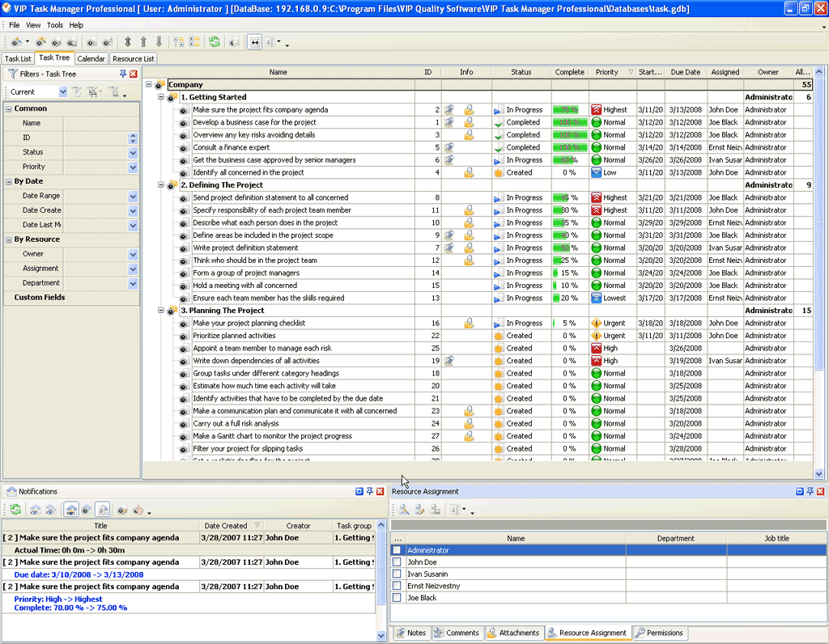
Task: Click the Apply Filter funnel icon
Action: click(77, 92)
